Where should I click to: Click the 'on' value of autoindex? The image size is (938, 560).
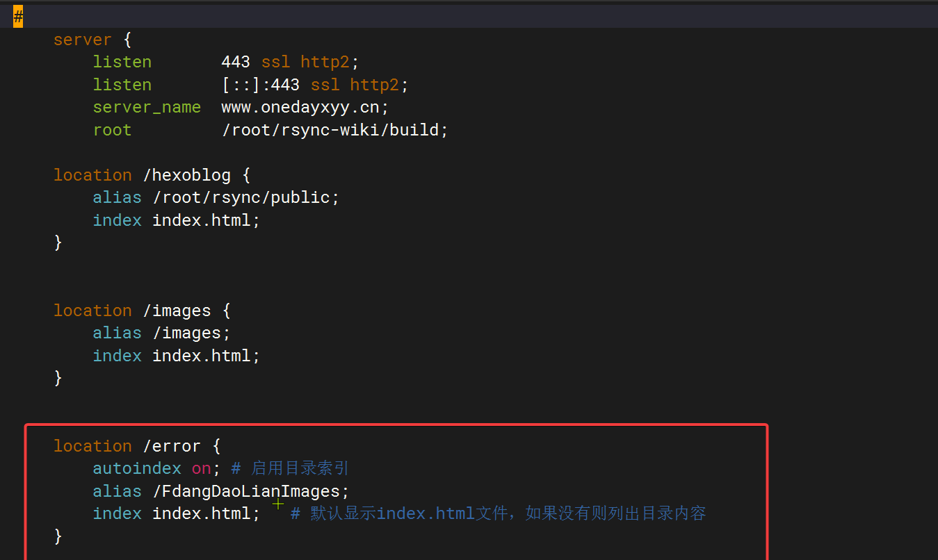click(x=201, y=468)
